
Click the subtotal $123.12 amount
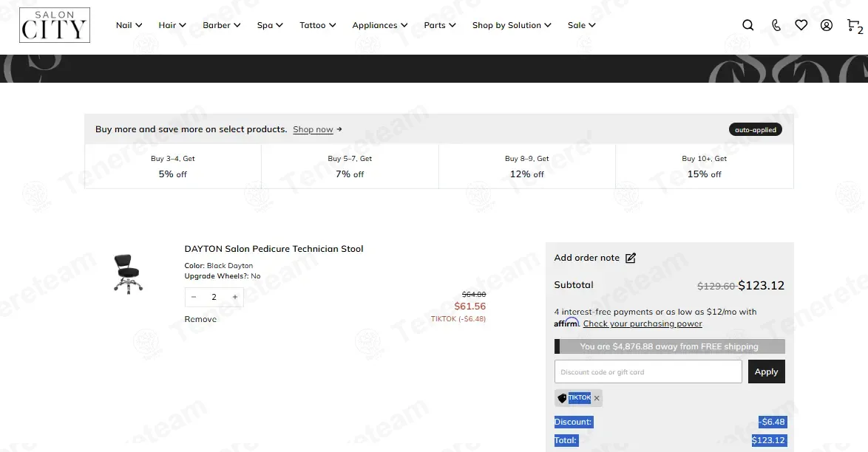(761, 286)
